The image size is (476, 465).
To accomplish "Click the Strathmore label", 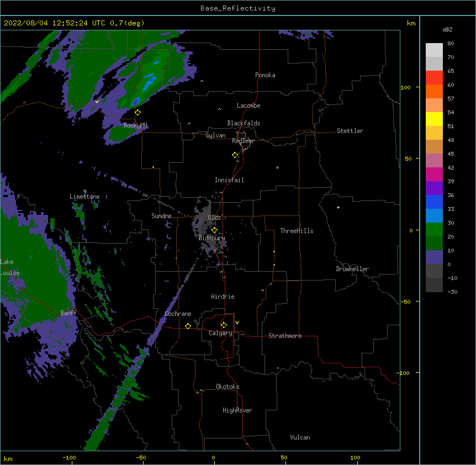I will click(x=285, y=336).
